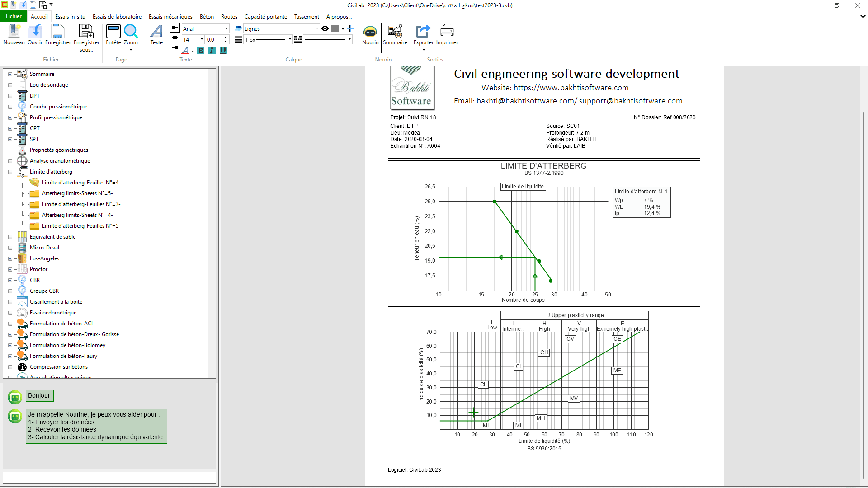Click the Bonjour chat message
This screenshot has width=868, height=488.
point(39,396)
